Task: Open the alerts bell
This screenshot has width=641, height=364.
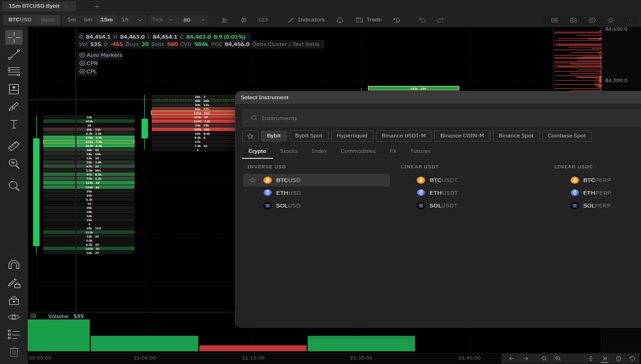Action: tap(340, 20)
